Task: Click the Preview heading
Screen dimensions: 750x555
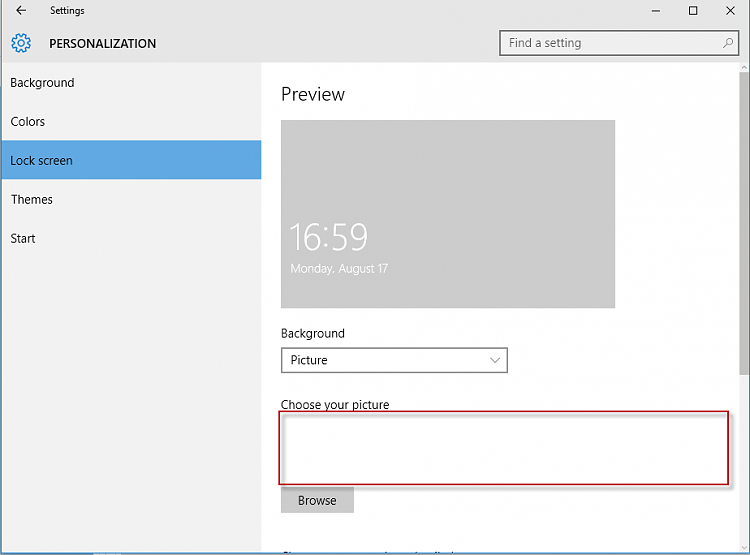Action: tap(313, 94)
